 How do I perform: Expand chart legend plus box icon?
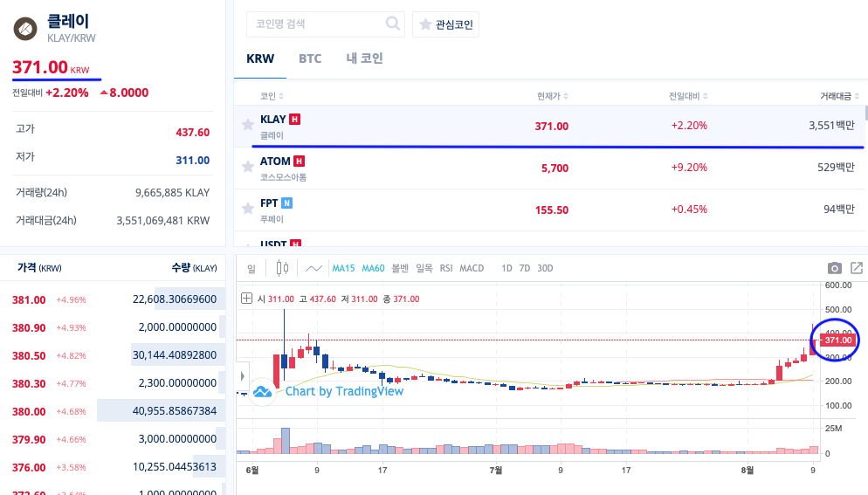[x=247, y=299]
